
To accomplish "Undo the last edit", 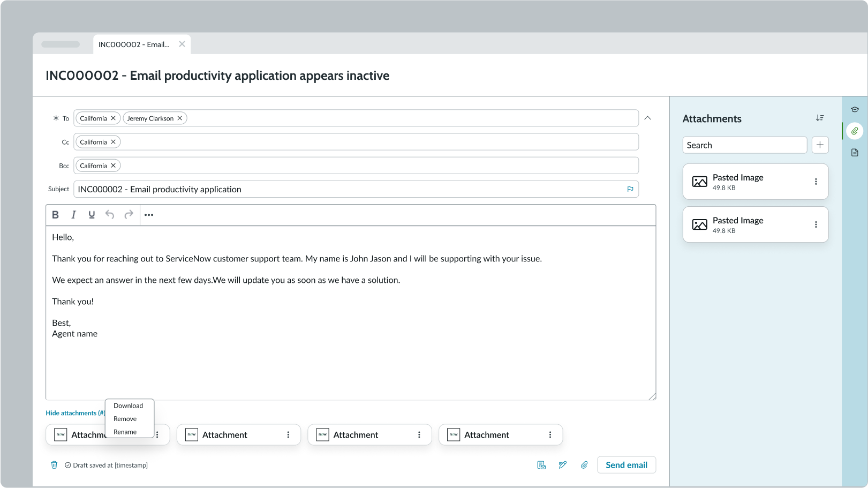I will [x=110, y=215].
